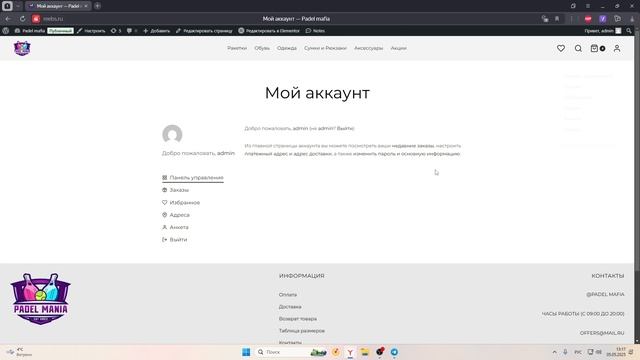This screenshot has width=640, height=360.
Task: Open Адреса in account sidebar
Action: coord(176,215)
